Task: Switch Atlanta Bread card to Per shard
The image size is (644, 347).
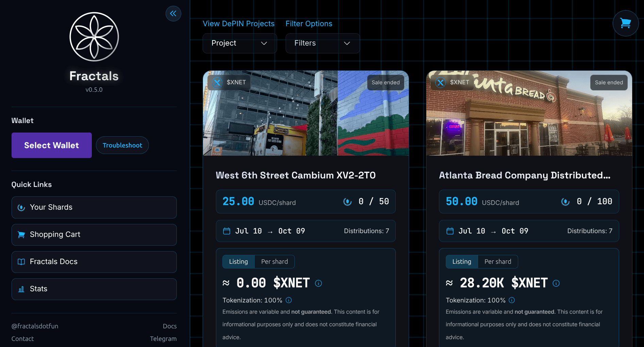Action: pos(497,262)
